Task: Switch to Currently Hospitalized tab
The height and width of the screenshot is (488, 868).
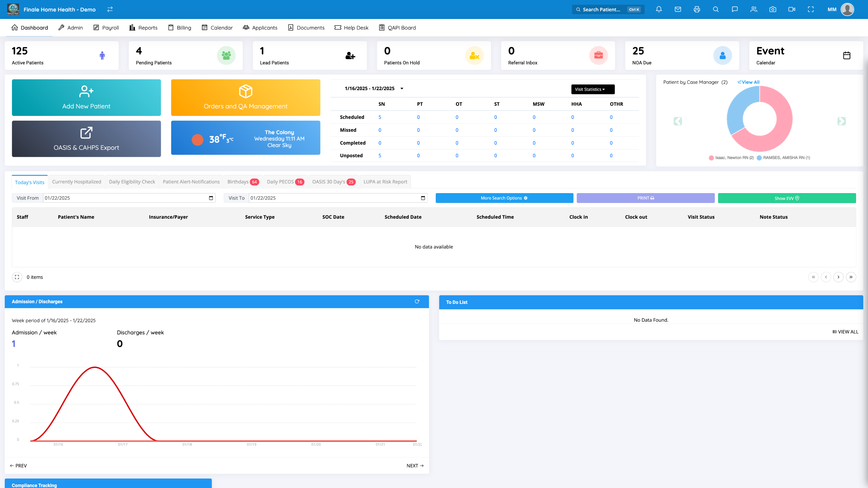Action: pos(77,182)
